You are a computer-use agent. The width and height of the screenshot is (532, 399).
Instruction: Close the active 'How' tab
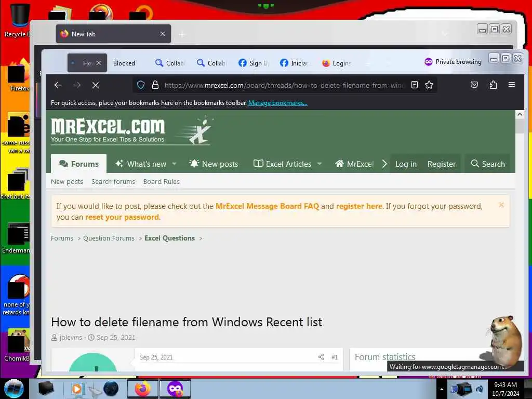tap(99, 63)
